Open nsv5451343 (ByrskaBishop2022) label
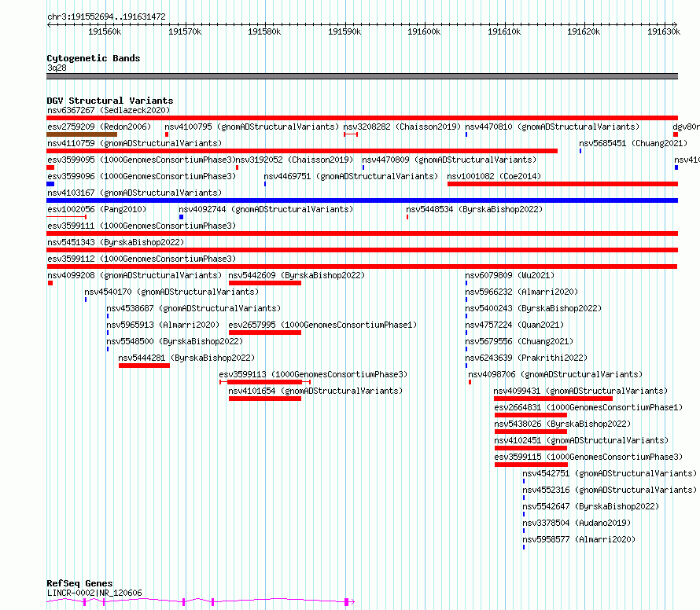The height and width of the screenshot is (610, 700). [x=116, y=242]
